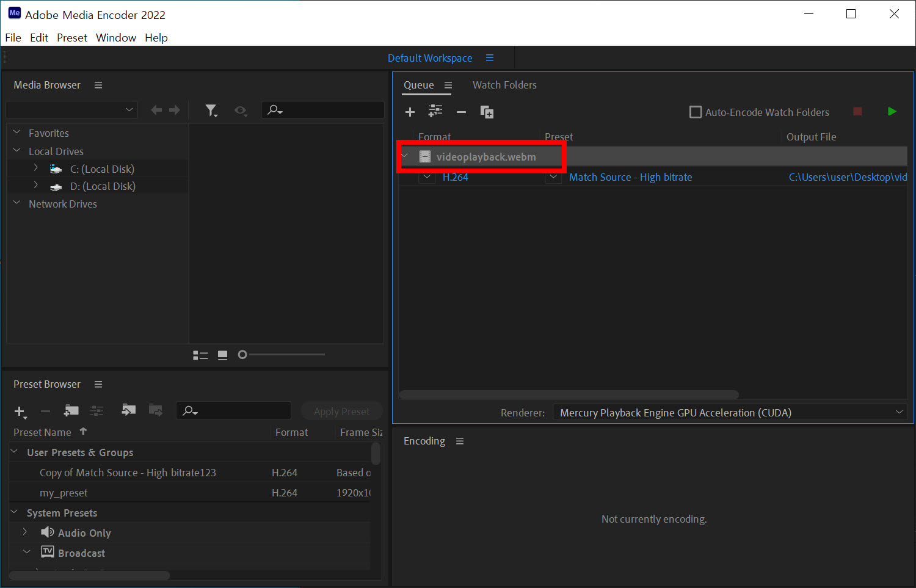Toggle the Media Browser eye visibility icon
Viewport: 916px width, 588px height.
pos(241,111)
